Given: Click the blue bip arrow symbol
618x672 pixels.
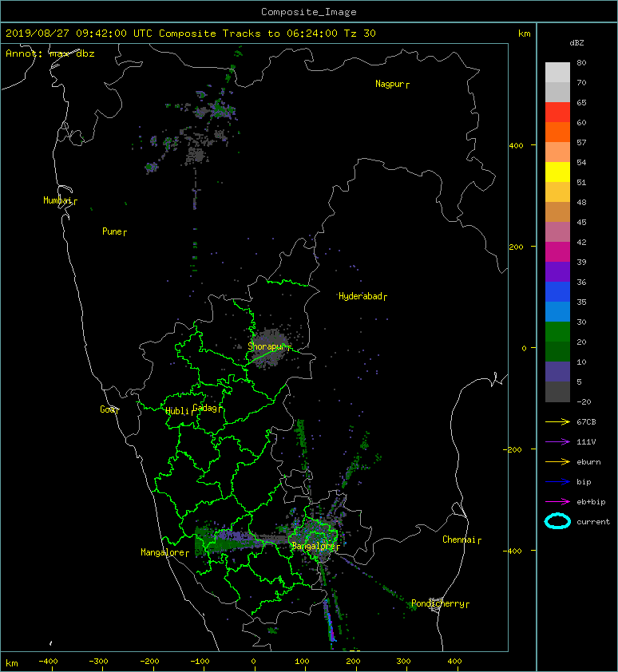Looking at the screenshot, I should [x=557, y=482].
